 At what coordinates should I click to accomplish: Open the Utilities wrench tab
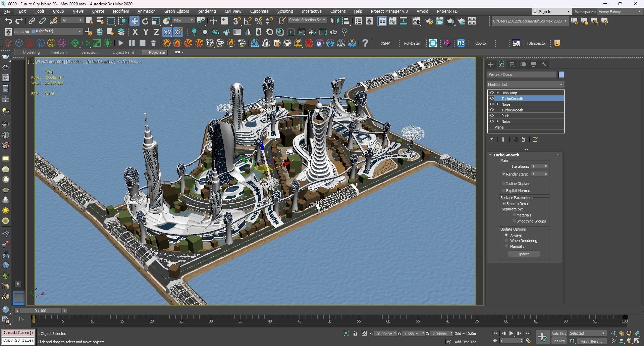click(544, 64)
